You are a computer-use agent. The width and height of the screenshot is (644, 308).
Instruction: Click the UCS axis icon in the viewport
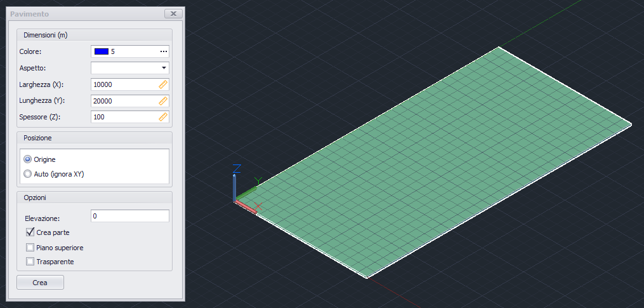click(244, 191)
